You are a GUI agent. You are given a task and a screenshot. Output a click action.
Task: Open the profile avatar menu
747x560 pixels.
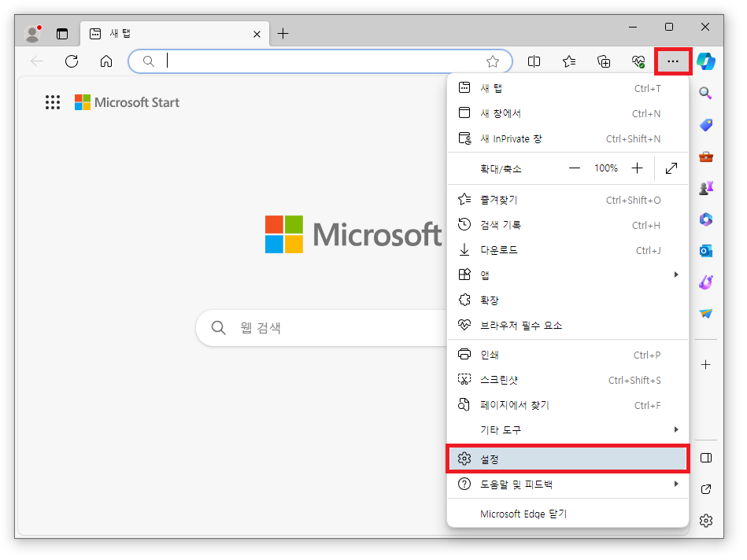click(x=32, y=34)
